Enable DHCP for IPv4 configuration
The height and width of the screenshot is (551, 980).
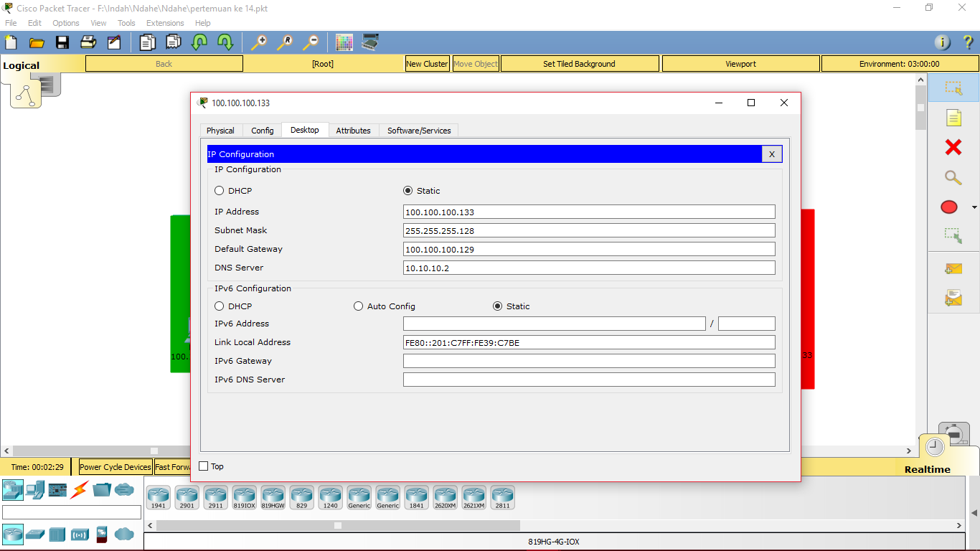coord(219,190)
